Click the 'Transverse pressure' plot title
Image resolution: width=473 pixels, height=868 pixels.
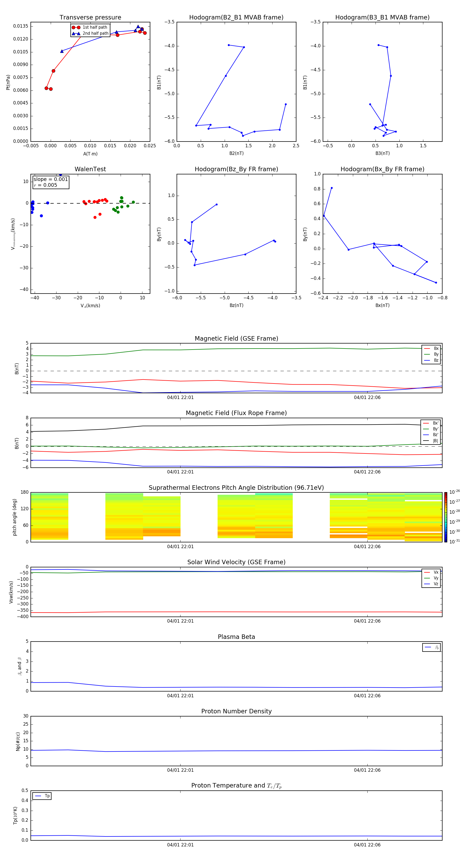click(x=90, y=17)
